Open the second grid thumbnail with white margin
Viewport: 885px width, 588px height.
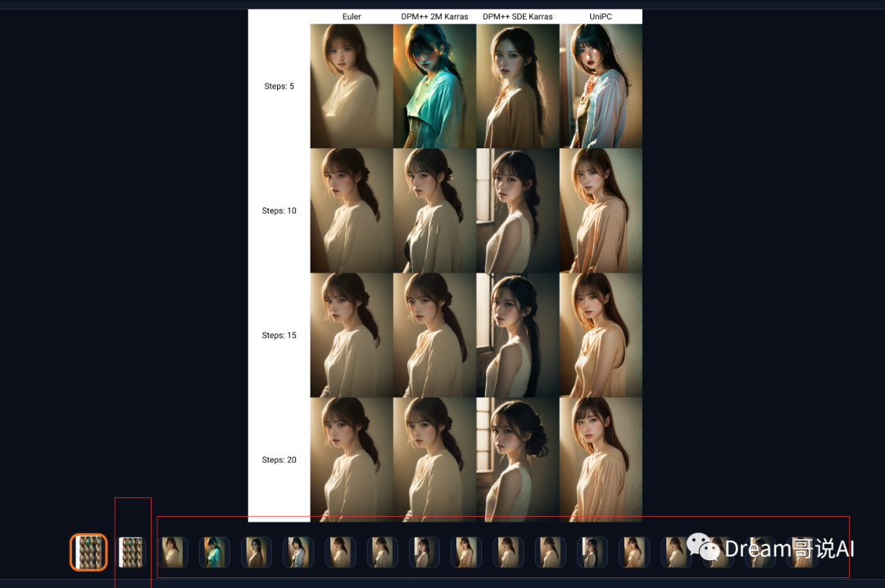coord(131,552)
